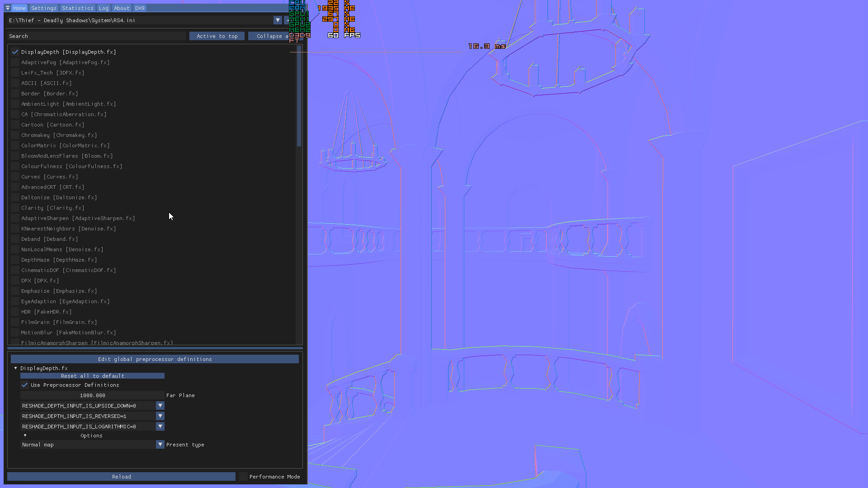This screenshot has height=488, width=868.
Task: Open the ReShade window collapse menu triangle
Action: pyautogui.click(x=8, y=8)
